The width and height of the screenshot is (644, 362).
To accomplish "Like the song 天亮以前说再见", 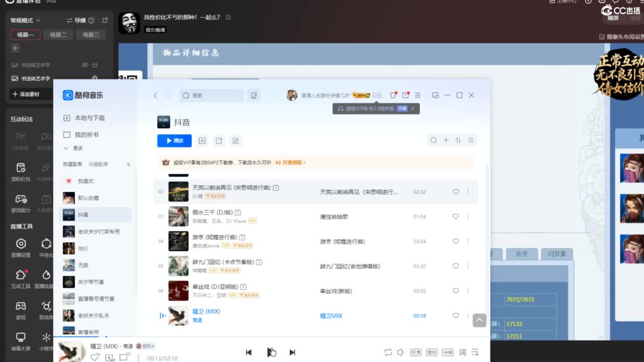I will click(x=456, y=192).
